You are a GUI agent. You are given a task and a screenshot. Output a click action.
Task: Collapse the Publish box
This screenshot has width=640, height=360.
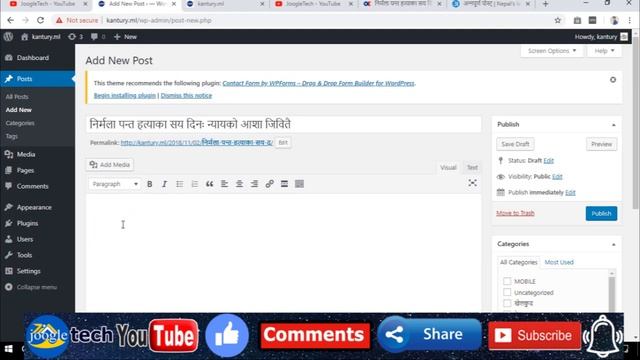613,125
